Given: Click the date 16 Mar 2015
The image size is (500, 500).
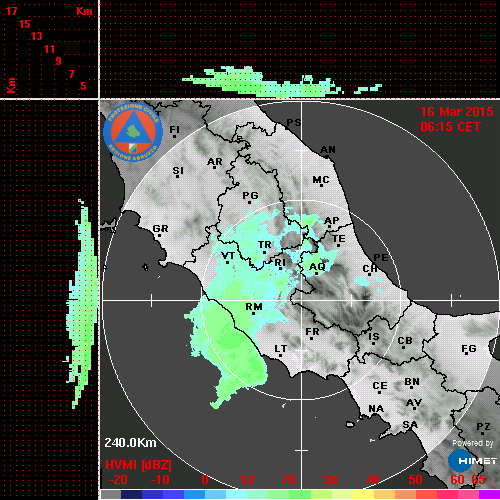Looking at the screenshot, I should (x=457, y=112).
